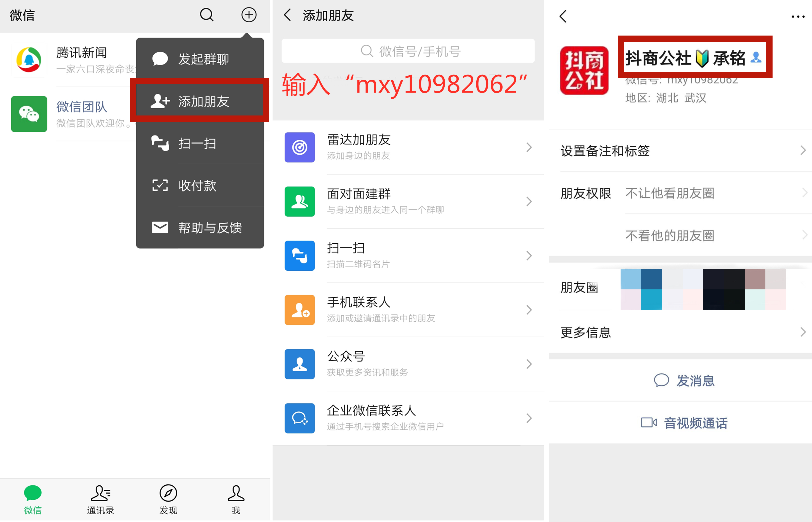Tap the video camera icon beside 音视频通话
Image resolution: width=812 pixels, height=522 pixels.
tap(649, 423)
